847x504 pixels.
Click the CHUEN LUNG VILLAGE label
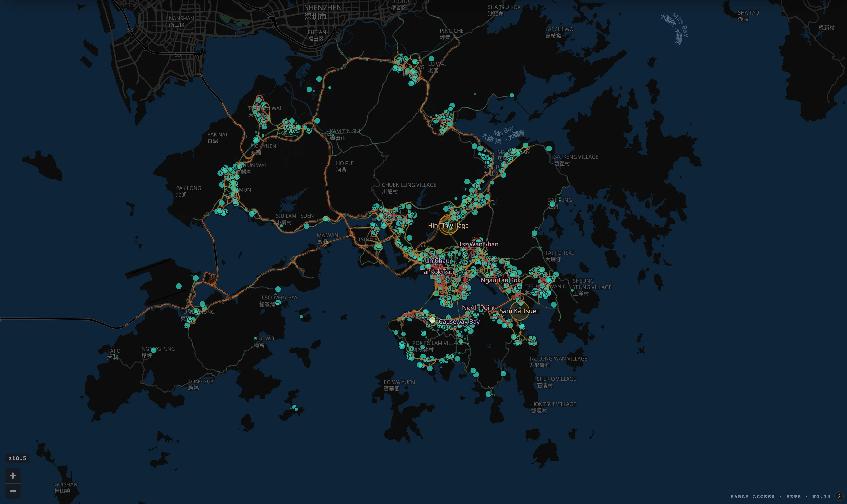click(x=409, y=188)
